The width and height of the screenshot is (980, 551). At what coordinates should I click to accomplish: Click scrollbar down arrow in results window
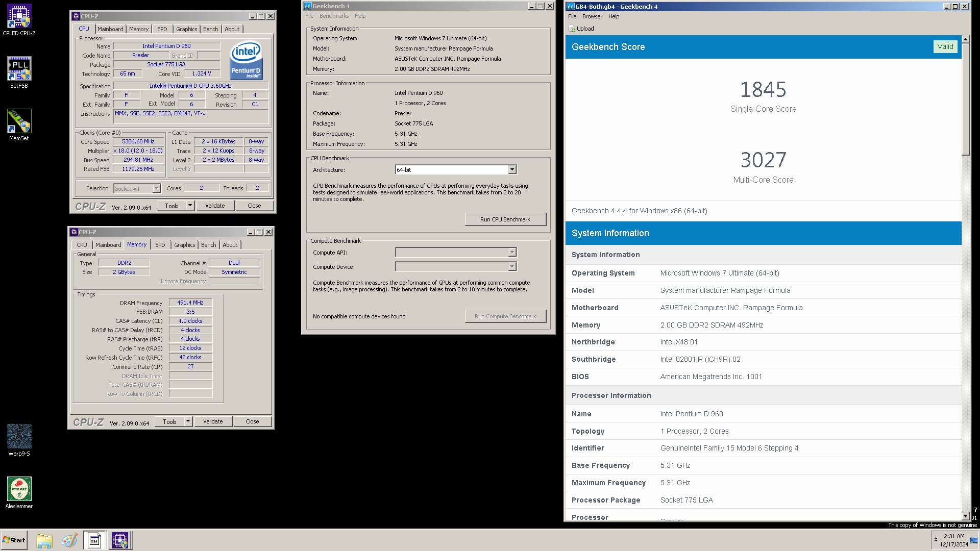[x=965, y=516]
